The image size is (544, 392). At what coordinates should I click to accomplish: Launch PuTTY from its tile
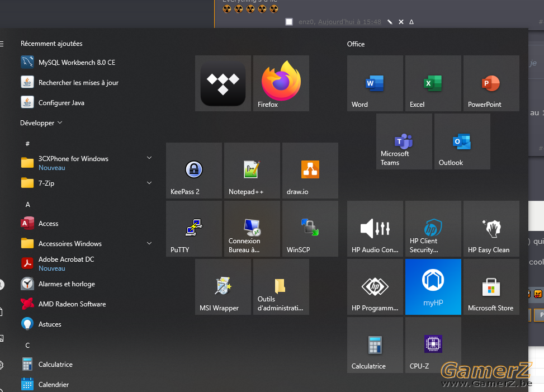point(194,229)
